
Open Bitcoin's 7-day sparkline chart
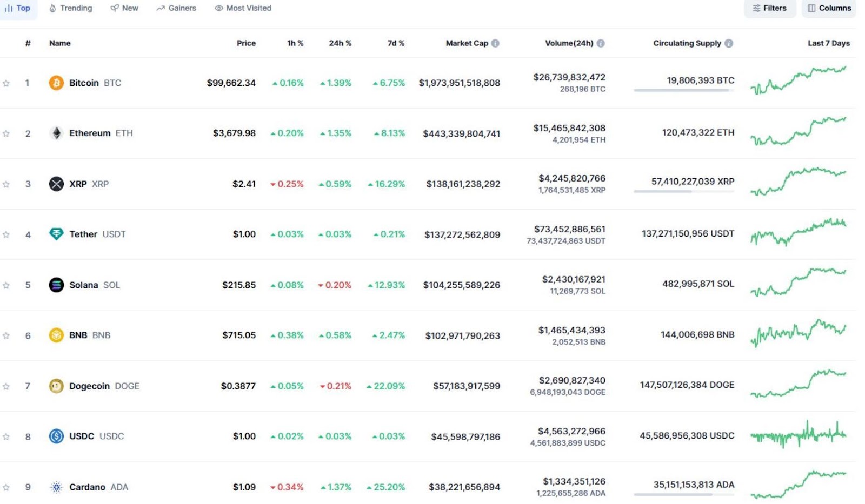coord(799,80)
